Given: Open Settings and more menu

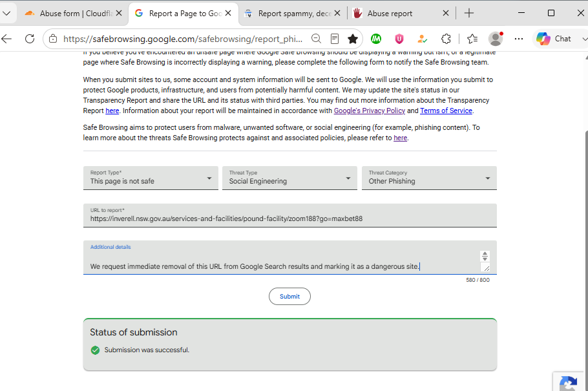Looking at the screenshot, I should pyautogui.click(x=519, y=39).
